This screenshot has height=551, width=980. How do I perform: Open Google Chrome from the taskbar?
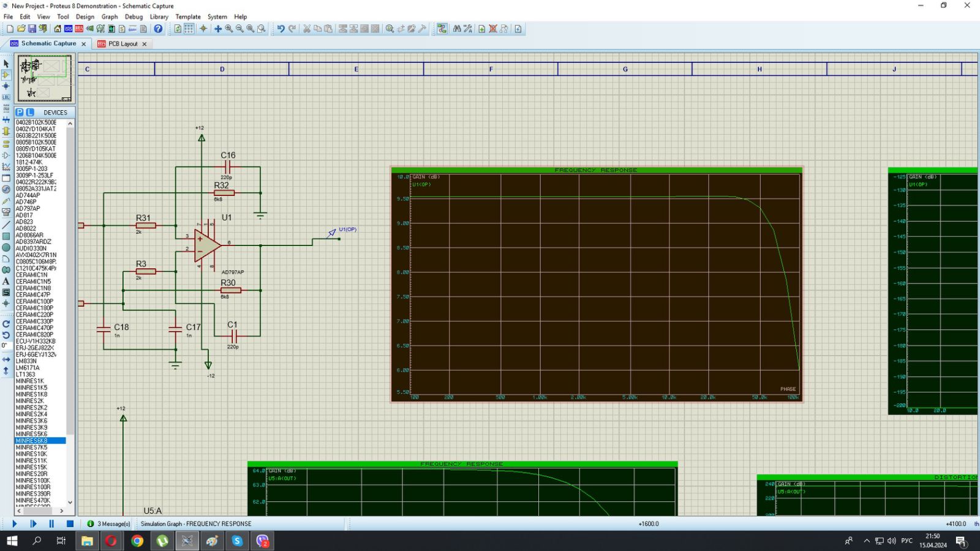(137, 541)
